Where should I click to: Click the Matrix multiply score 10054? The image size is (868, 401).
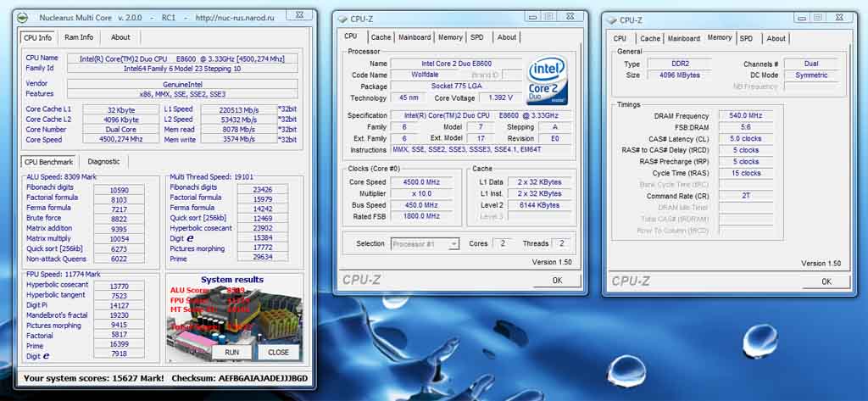119,238
